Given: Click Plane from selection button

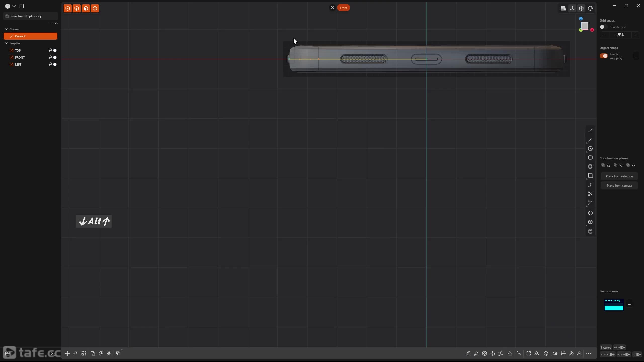Looking at the screenshot, I should 619,176.
